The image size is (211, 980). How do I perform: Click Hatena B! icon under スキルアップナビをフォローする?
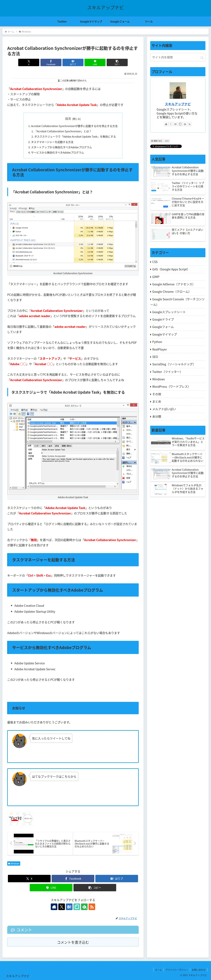[69, 907]
